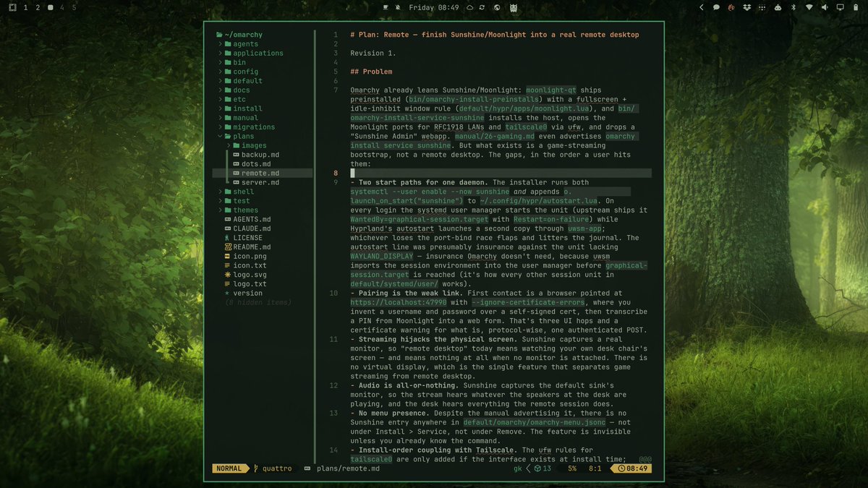Click the markdown icon beside server.md
868x488 pixels.
(236, 182)
